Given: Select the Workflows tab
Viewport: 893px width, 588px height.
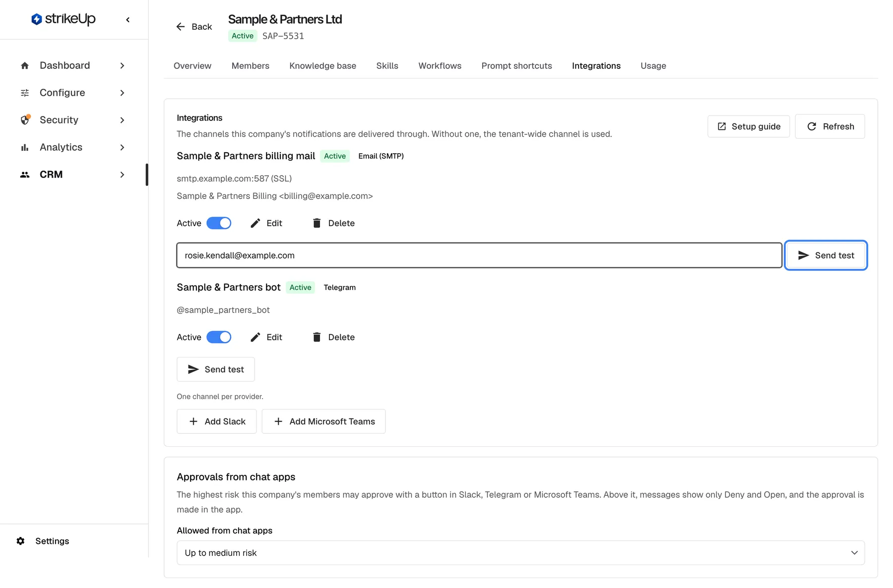Looking at the screenshot, I should tap(440, 66).
